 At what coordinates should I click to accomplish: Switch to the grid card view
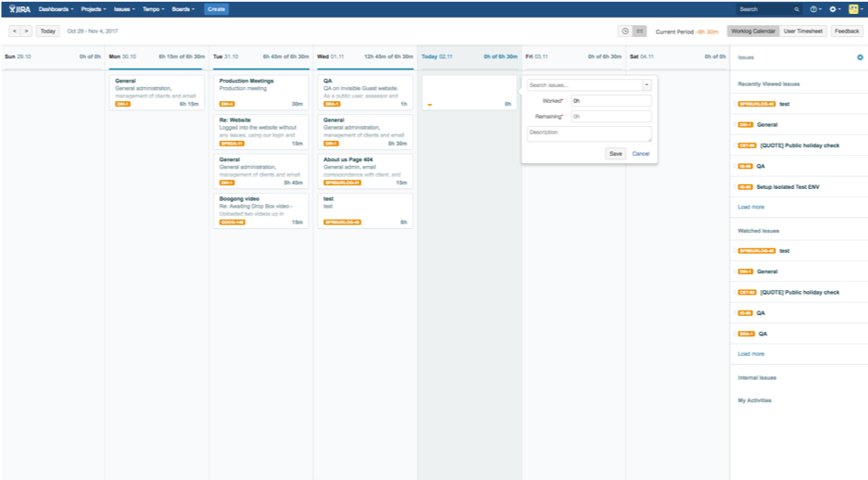(639, 31)
